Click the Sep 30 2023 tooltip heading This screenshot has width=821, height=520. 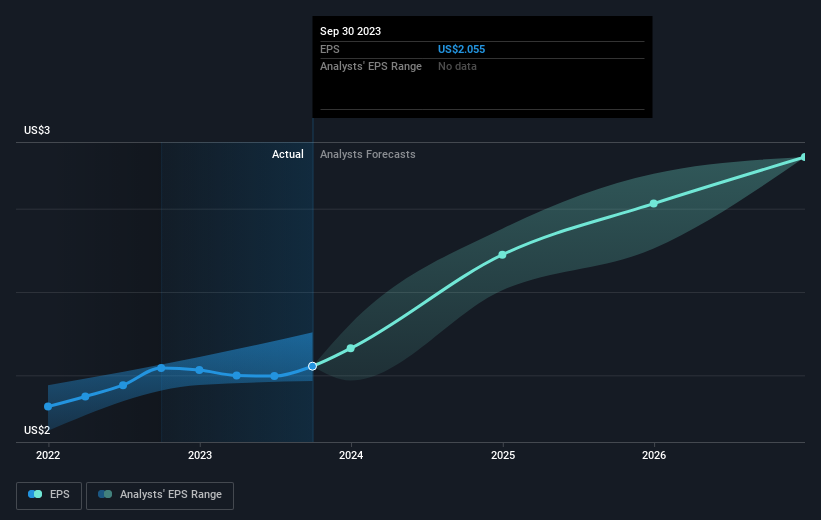pyautogui.click(x=351, y=31)
